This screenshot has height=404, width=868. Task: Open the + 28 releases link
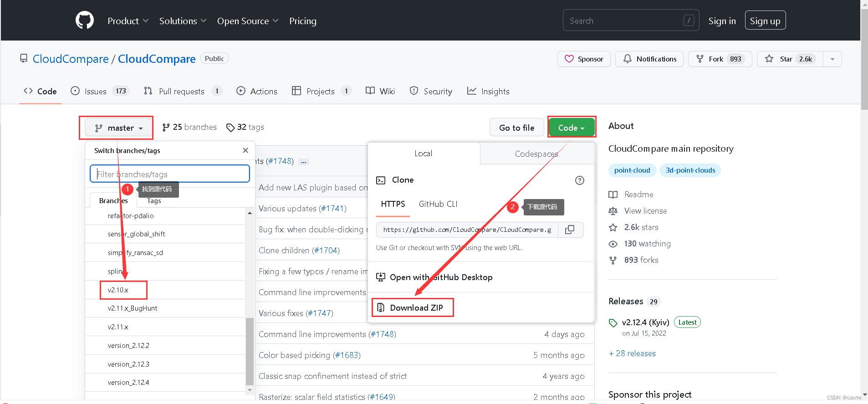pyautogui.click(x=633, y=353)
